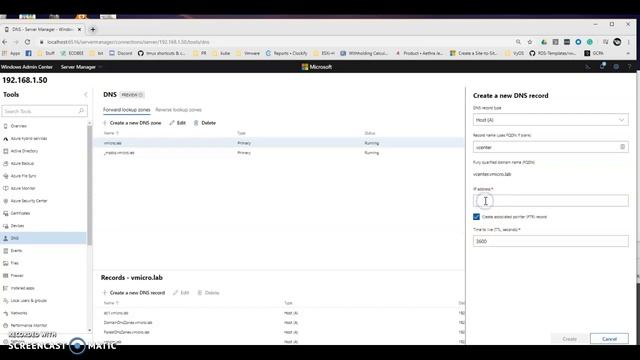Image resolution: width=640 pixels, height=360 pixels.
Task: Click the browser zoom magnifier icon
Action: point(518,42)
